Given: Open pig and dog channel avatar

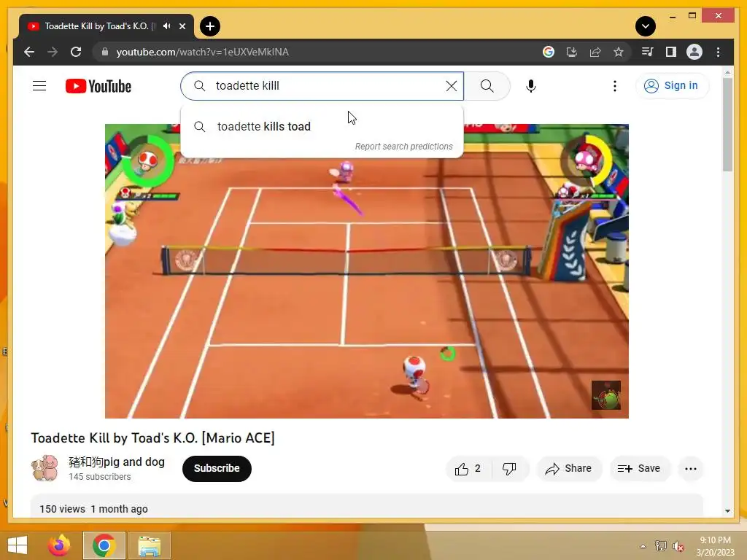Looking at the screenshot, I should pos(44,468).
